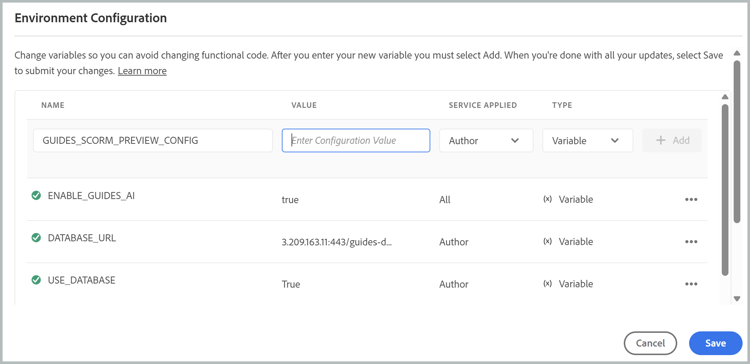Click service 'All' in ENABLE_GUIDES_AI row
750x364 pixels.
pos(445,199)
